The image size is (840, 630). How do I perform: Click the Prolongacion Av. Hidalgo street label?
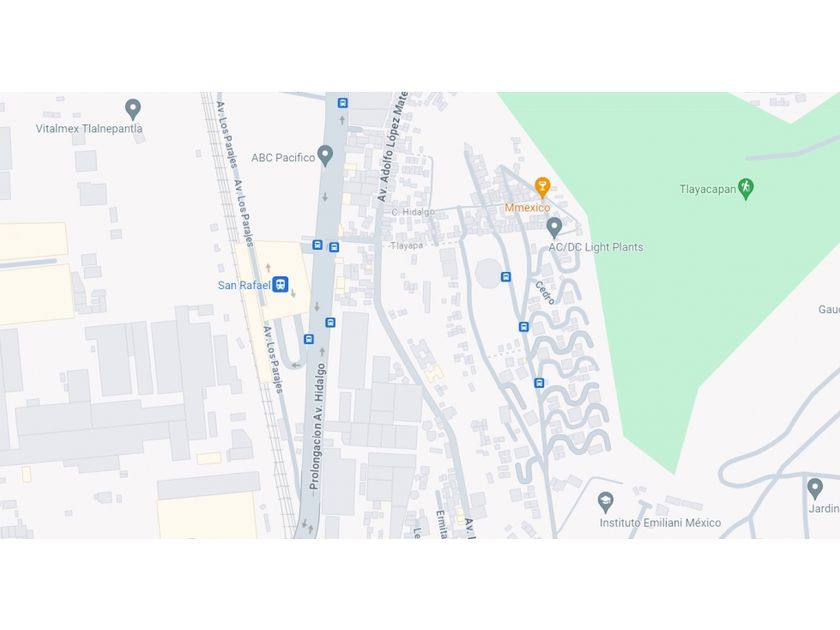click(317, 426)
